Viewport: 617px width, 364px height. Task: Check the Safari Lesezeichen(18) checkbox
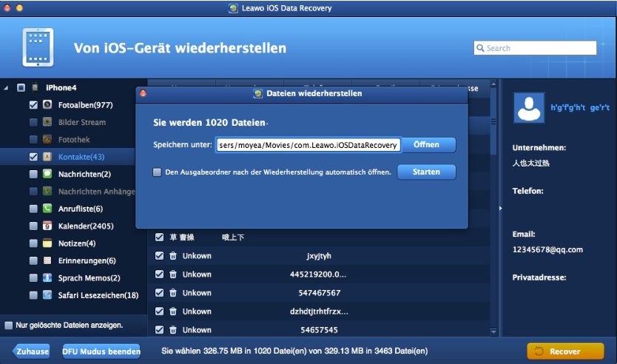[x=33, y=295]
